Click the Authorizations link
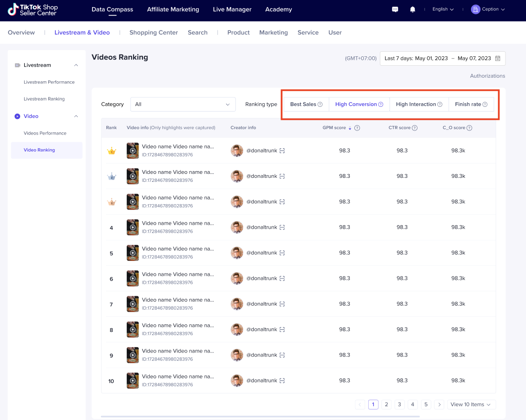Screen dimensions: 526x420 pos(487,76)
